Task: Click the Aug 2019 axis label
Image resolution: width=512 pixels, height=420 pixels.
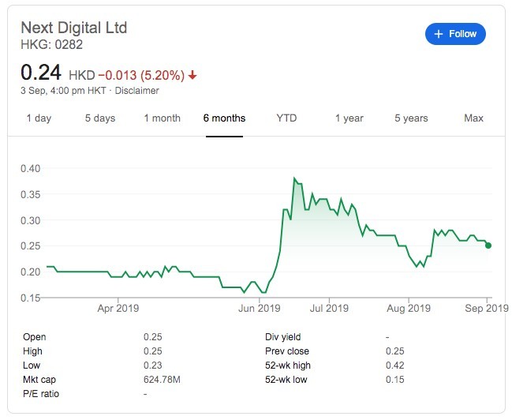Action: pyautogui.click(x=408, y=309)
